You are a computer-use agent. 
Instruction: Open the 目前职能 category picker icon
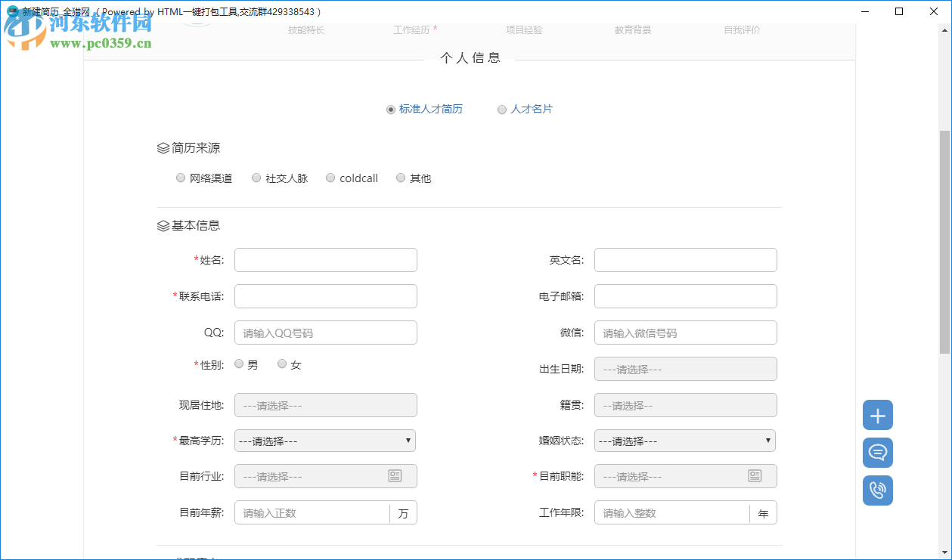click(x=755, y=476)
